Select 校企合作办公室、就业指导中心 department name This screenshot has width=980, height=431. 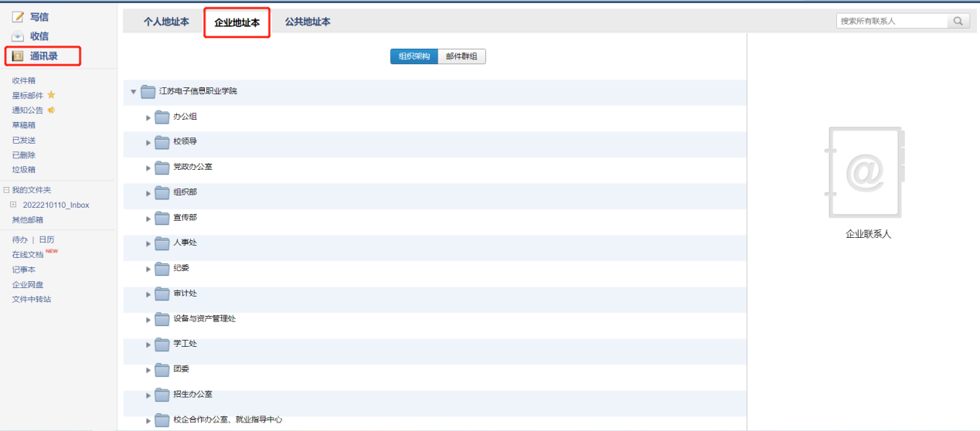pyautogui.click(x=228, y=420)
